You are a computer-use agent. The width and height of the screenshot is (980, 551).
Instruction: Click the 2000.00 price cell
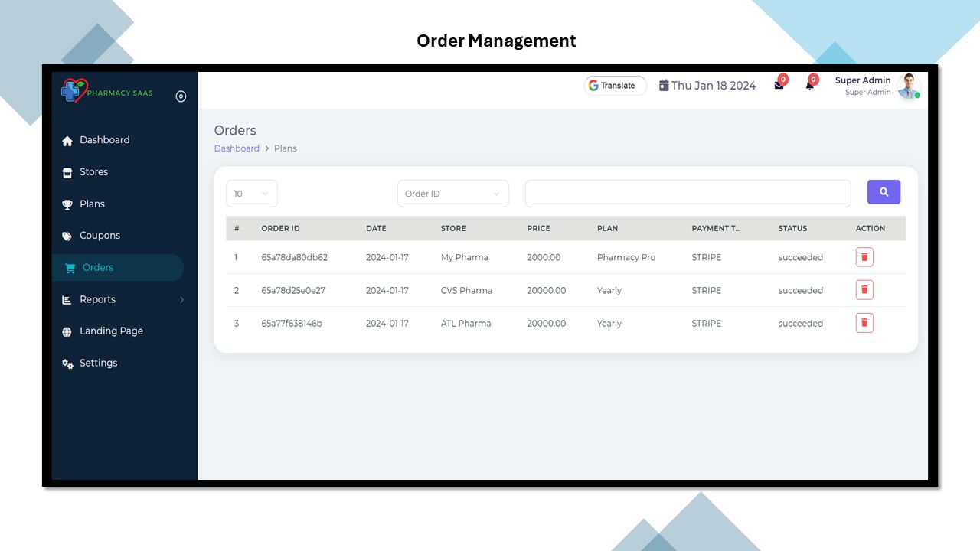pyautogui.click(x=544, y=258)
